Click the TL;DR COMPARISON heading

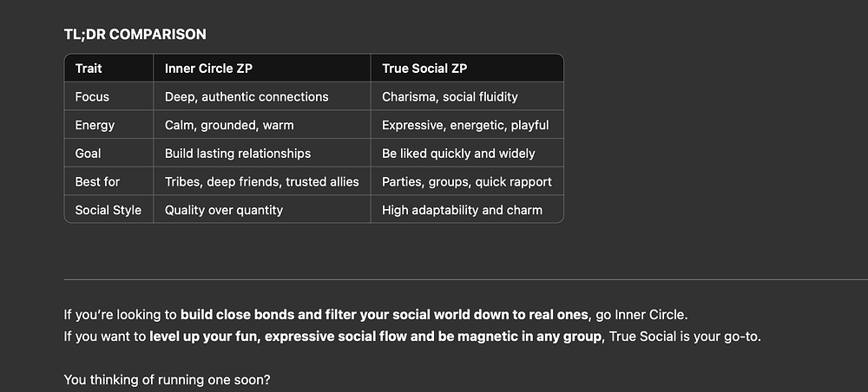pos(135,35)
